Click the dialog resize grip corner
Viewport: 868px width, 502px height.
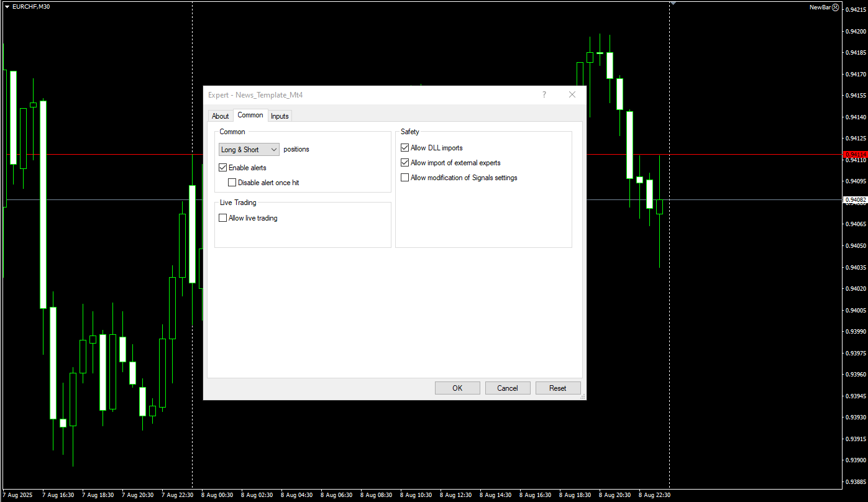click(x=583, y=396)
